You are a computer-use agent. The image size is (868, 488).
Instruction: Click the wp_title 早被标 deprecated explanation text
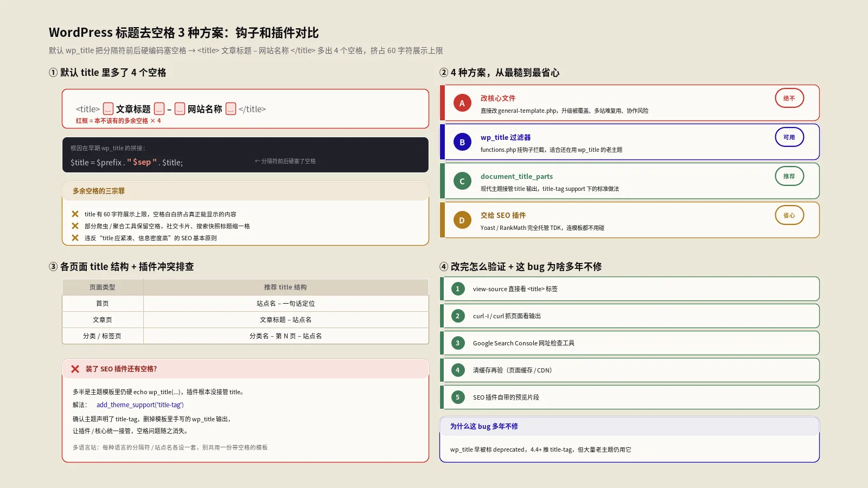point(540,450)
